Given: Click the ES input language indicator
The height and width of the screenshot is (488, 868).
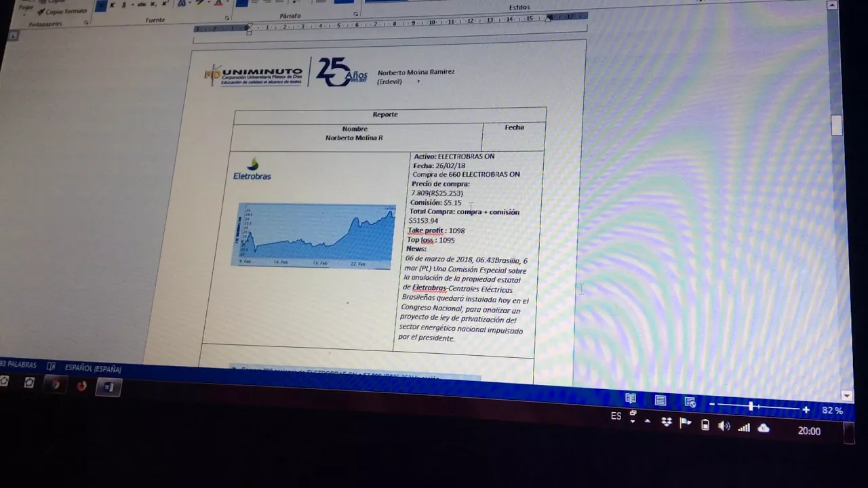Looking at the screenshot, I should (616, 416).
